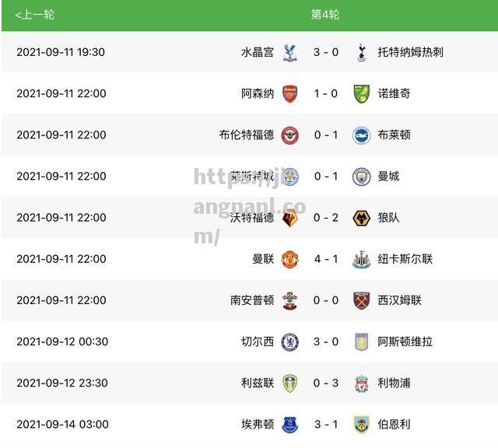498x448 pixels.
Task: Open the Manchester City crest
Action: tap(361, 177)
